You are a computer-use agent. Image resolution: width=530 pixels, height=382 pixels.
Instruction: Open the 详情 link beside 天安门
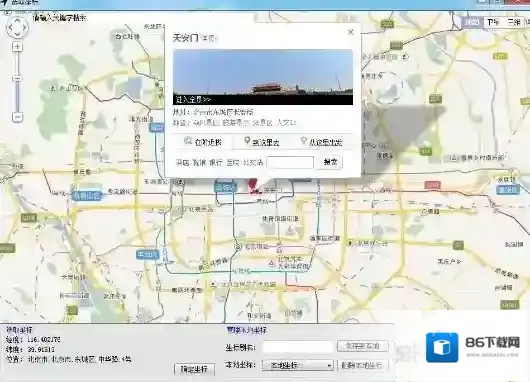[209, 39]
